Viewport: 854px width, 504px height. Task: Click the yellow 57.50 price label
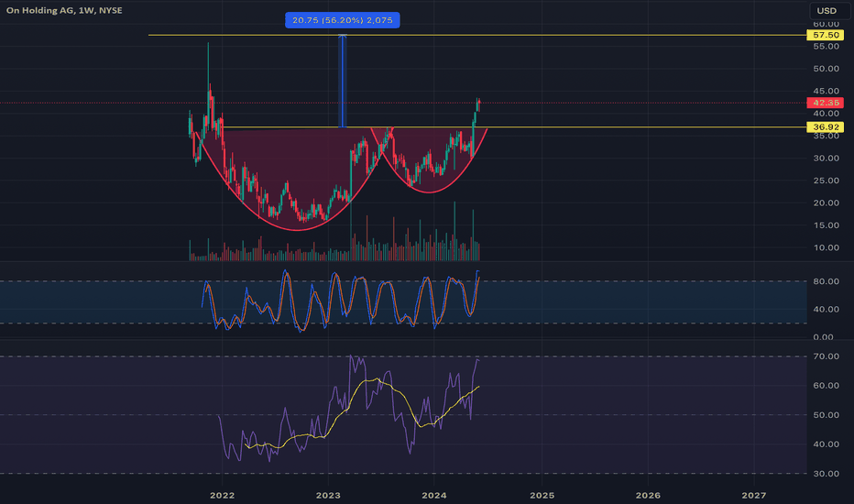825,35
